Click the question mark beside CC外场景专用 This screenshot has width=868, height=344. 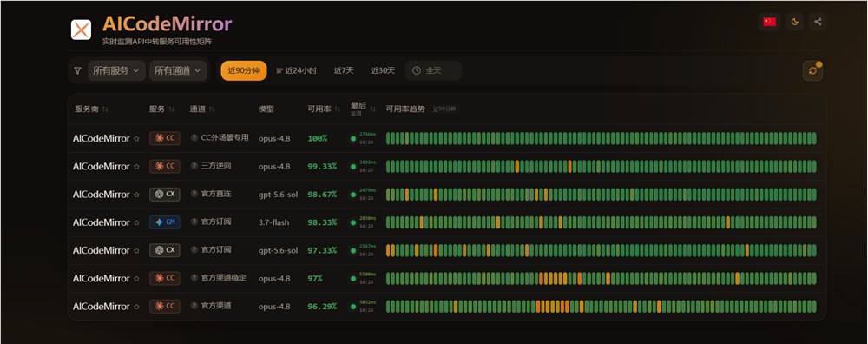click(x=194, y=138)
